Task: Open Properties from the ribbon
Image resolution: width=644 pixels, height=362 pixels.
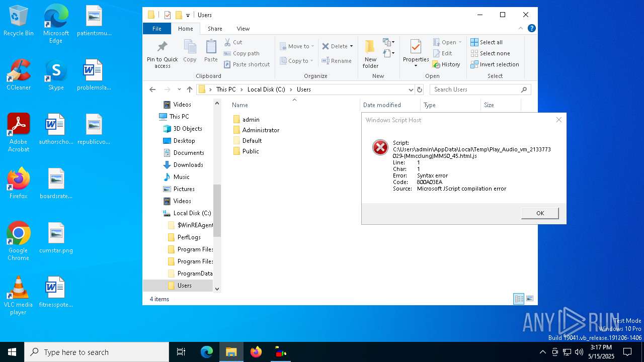Action: [x=416, y=54]
